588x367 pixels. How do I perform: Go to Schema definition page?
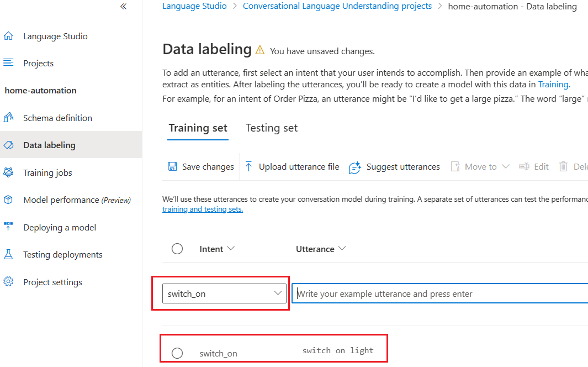(57, 118)
